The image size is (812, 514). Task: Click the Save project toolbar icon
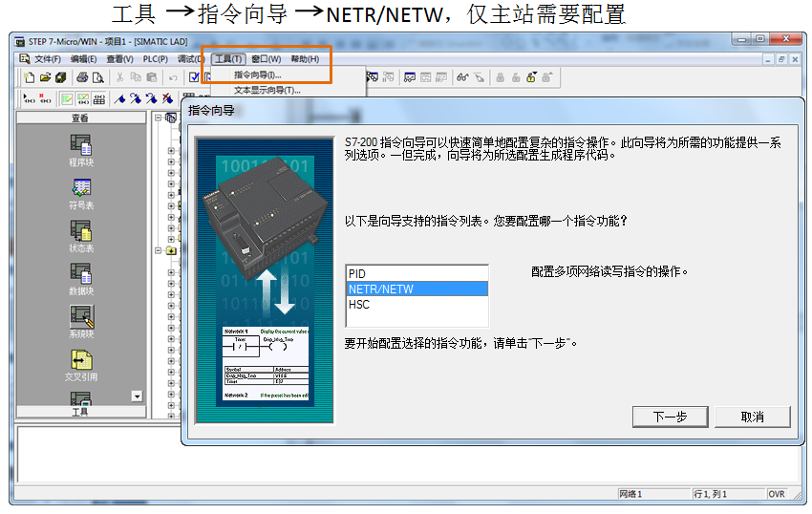point(61,77)
